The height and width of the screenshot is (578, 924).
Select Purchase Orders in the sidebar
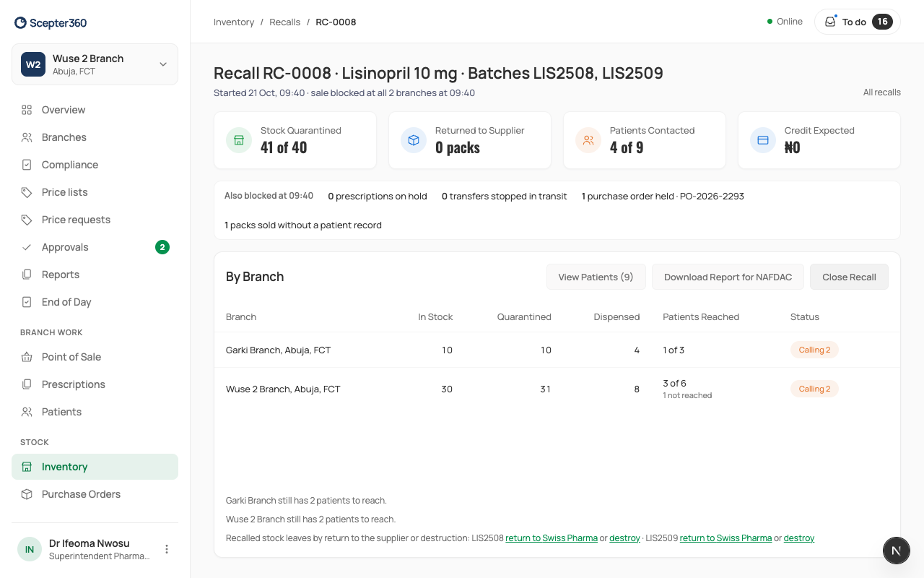(x=95, y=494)
